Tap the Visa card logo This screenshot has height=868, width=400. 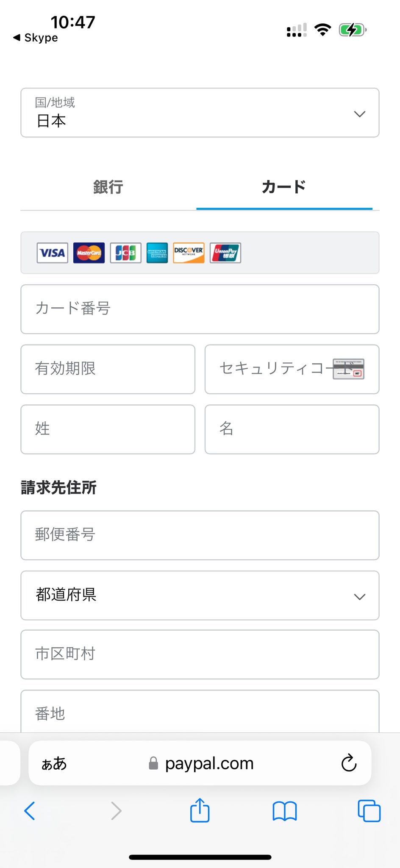point(52,253)
